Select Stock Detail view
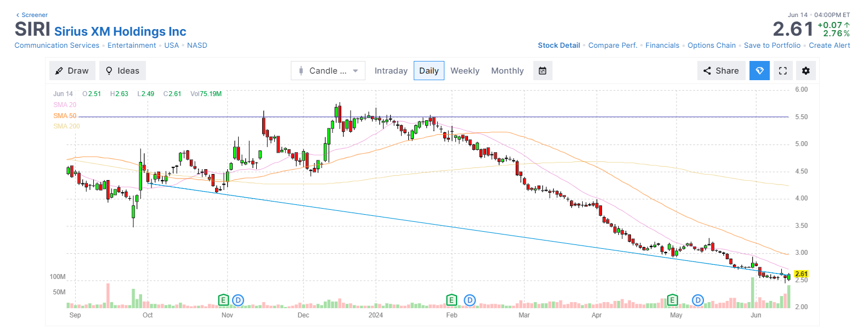 (559, 46)
